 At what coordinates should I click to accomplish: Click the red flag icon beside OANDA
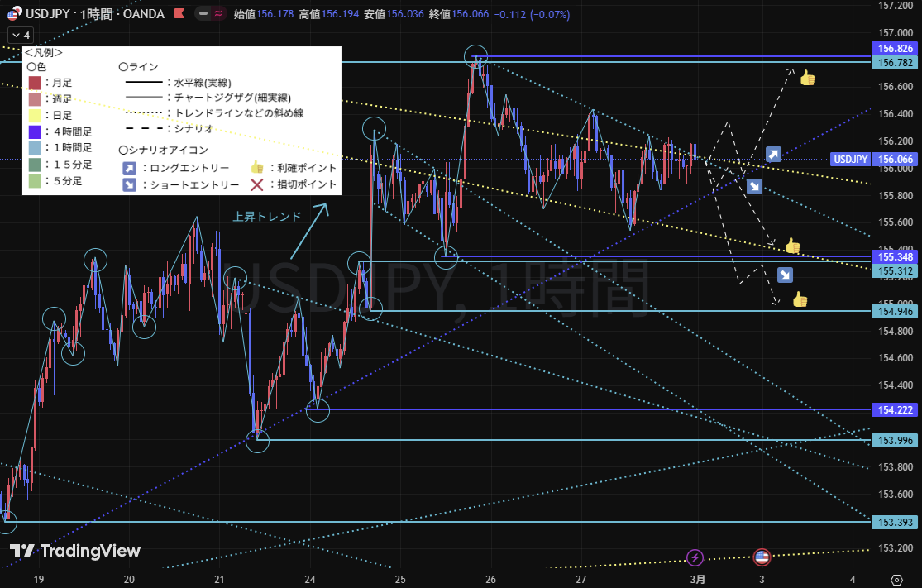179,13
